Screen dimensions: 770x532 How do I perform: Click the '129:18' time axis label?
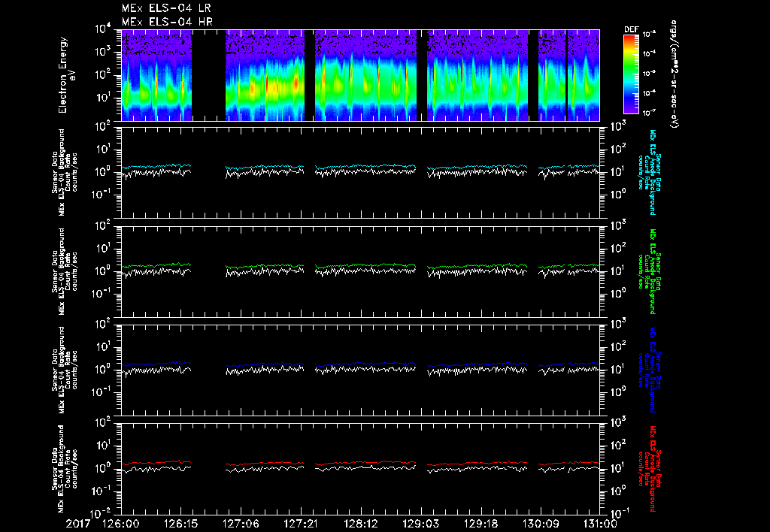click(480, 524)
